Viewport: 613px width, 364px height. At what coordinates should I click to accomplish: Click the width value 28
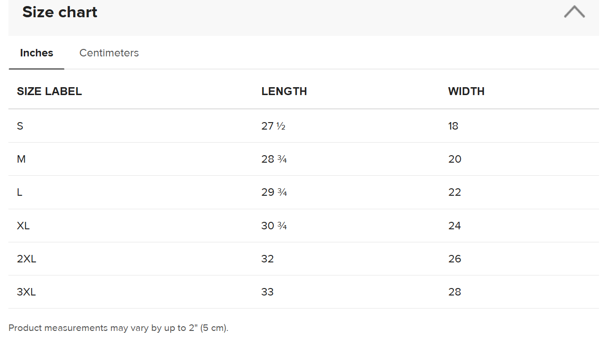[455, 292]
